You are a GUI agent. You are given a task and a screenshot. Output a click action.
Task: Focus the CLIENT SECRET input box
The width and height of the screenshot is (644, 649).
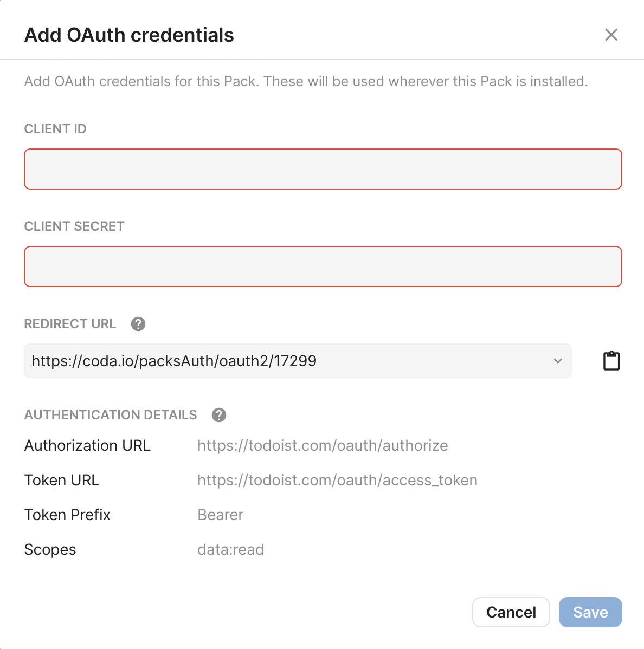click(x=323, y=267)
